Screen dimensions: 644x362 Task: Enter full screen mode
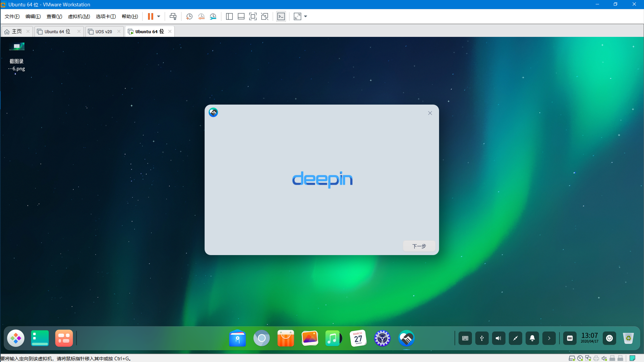[253, 16]
